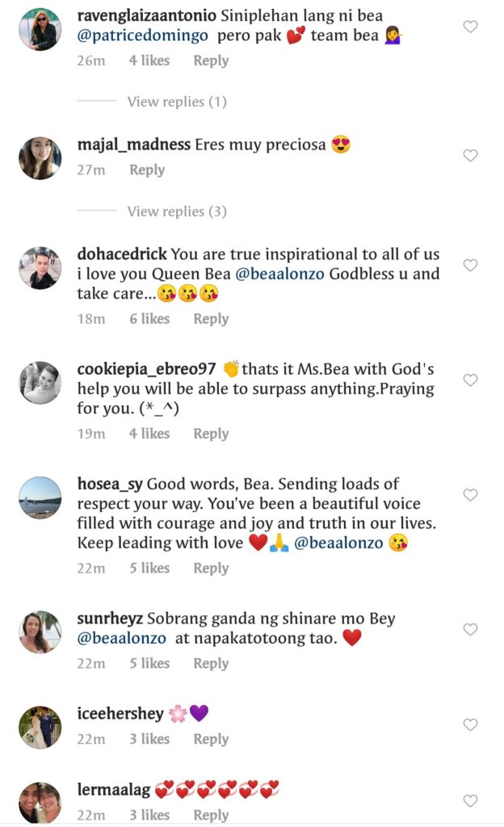Open @beaalonzo mention in dohacedrick's comment
The height and width of the screenshot is (827, 504).
tap(280, 274)
